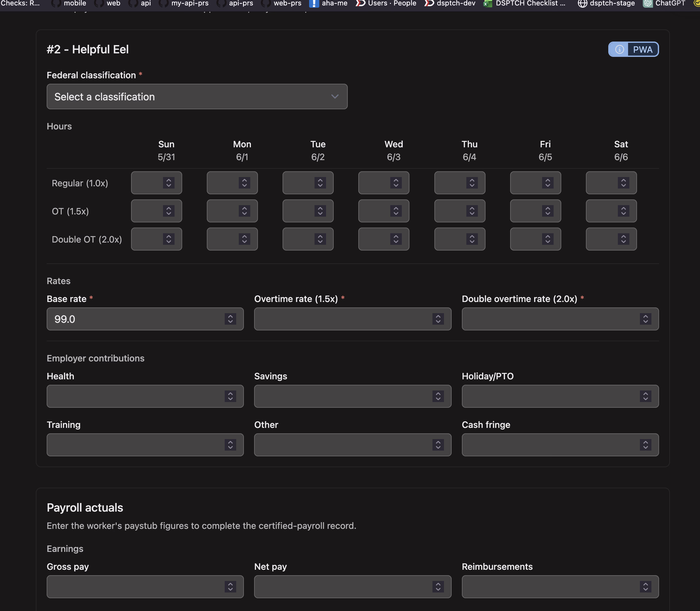700x611 pixels.
Task: Click the OT (1.5x) stepper for Thu 6/4
Action: click(x=472, y=211)
